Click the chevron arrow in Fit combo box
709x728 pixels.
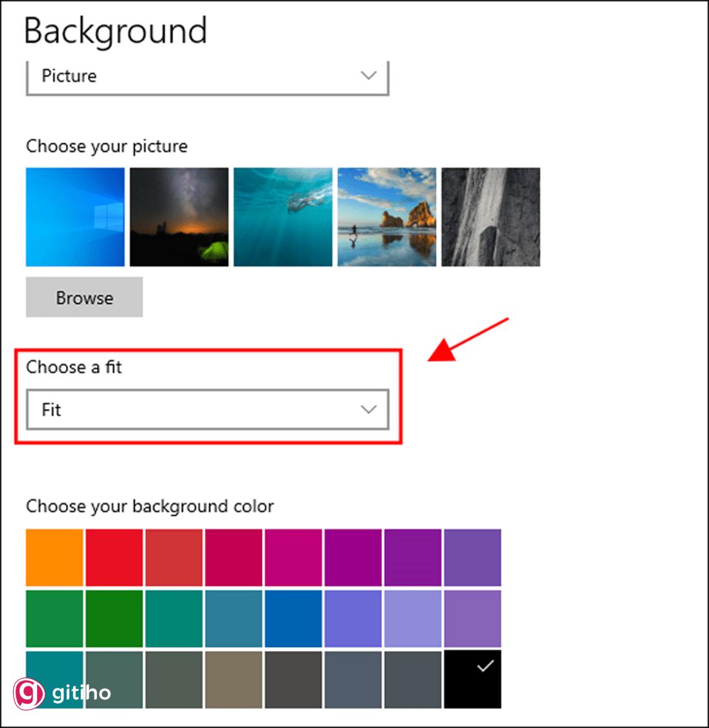pyautogui.click(x=369, y=410)
